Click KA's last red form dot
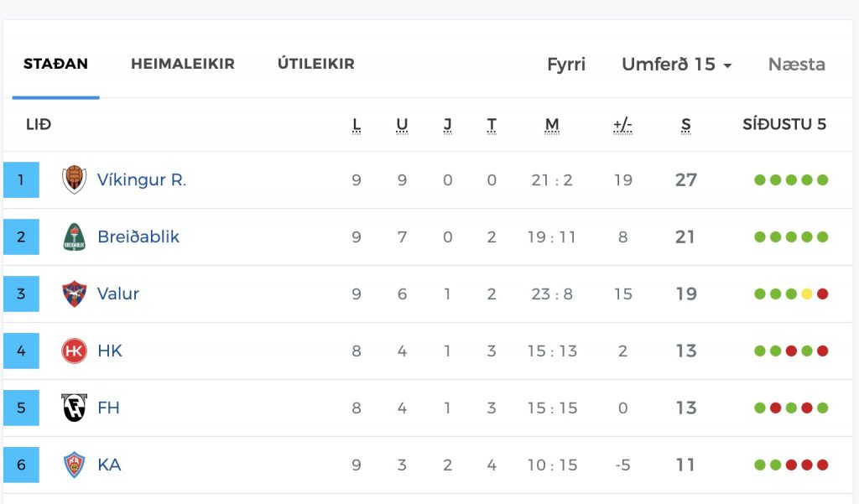 [x=822, y=465]
